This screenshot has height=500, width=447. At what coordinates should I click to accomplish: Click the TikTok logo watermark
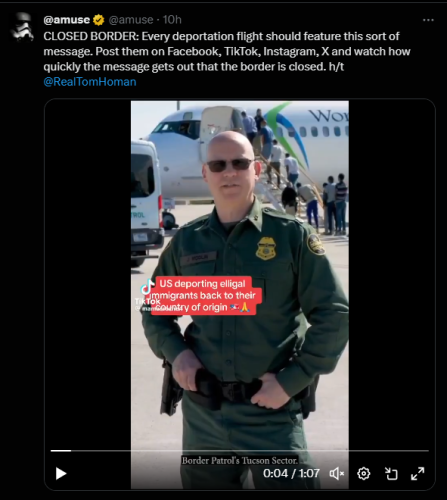(x=147, y=293)
